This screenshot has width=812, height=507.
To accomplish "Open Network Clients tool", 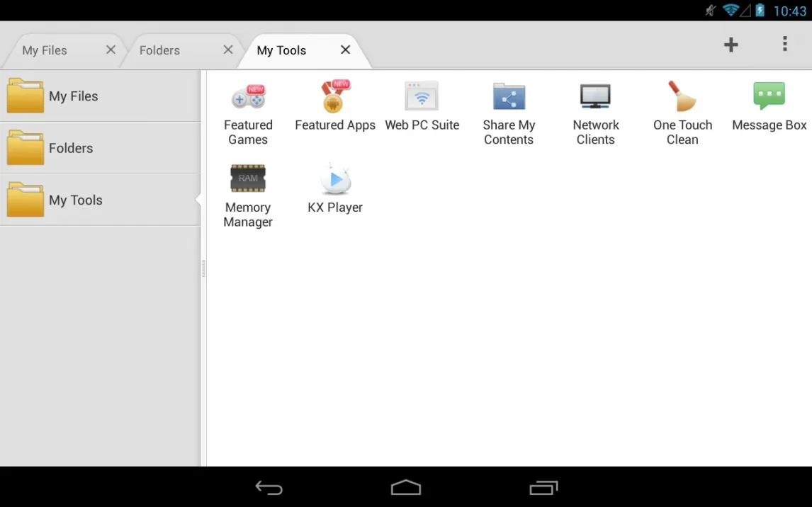I will point(595,113).
